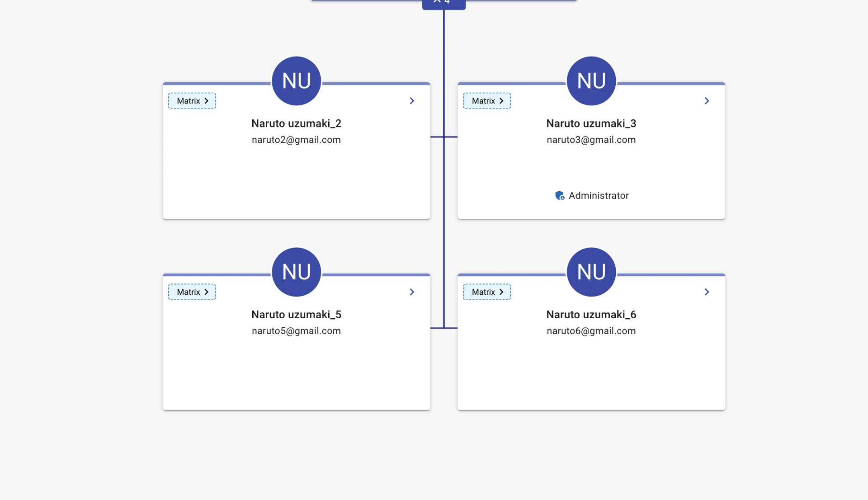Select the name Naruto uzumaki_3

pos(591,123)
